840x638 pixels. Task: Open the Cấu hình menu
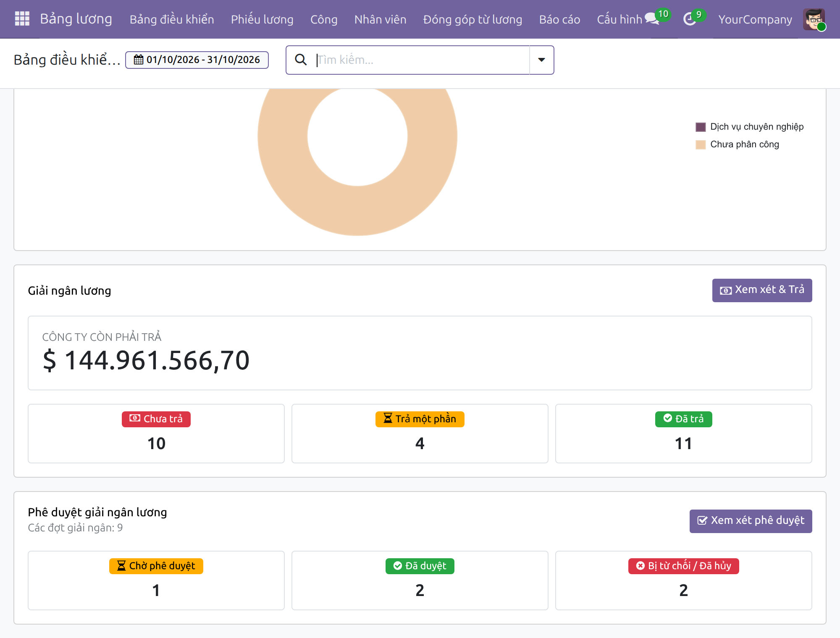[619, 19]
